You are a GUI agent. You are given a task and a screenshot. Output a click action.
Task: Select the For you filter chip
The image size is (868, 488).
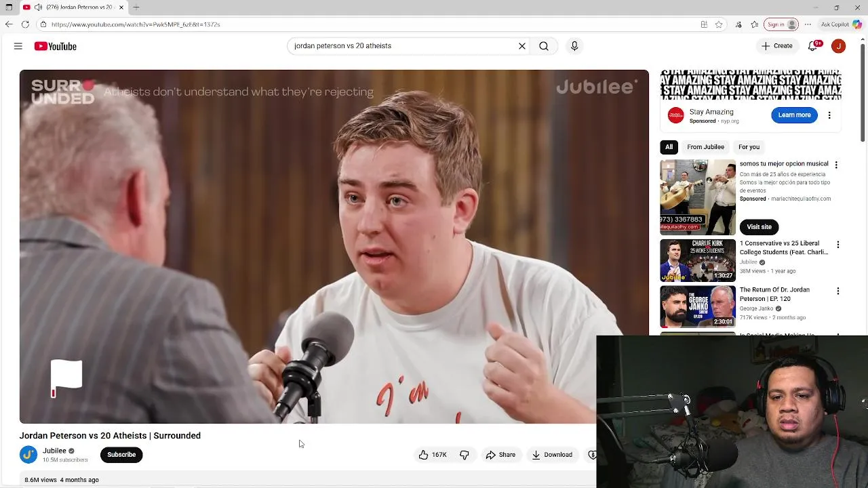pyautogui.click(x=749, y=147)
